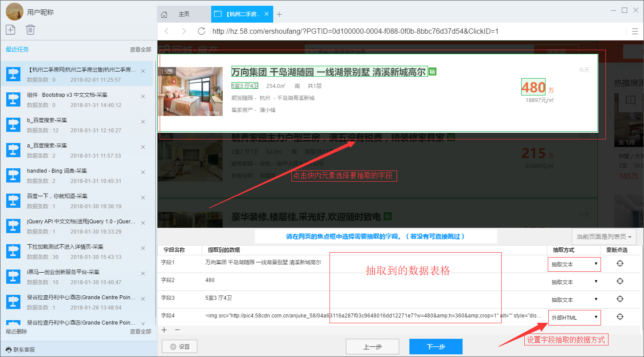Open 字段3 extraction method dropdown
The width and height of the screenshot is (644, 357).
tap(574, 300)
